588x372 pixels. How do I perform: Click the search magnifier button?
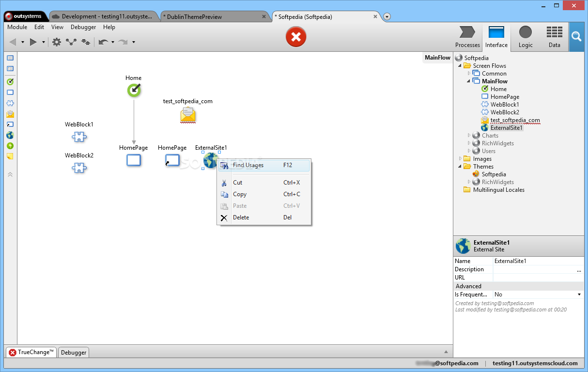click(x=576, y=37)
